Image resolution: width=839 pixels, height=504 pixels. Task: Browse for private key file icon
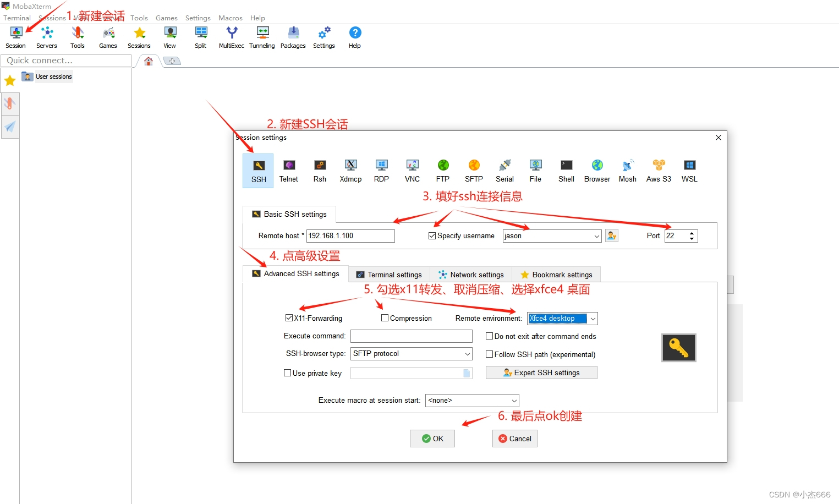tap(467, 373)
